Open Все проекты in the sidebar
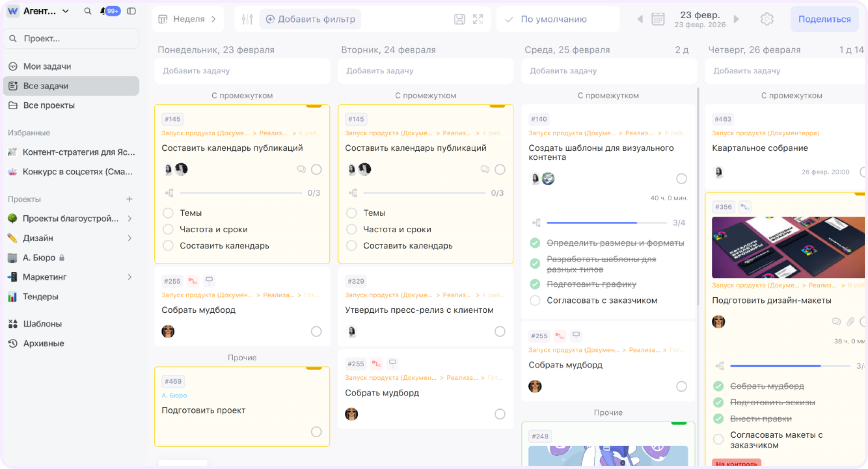Viewport: 868px width, 469px height. [x=71, y=105]
